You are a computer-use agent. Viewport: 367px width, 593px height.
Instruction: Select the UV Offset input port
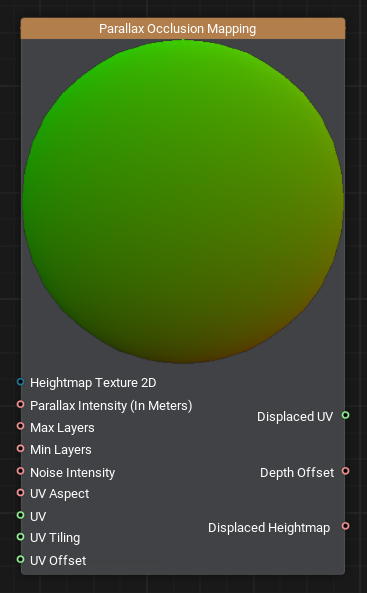point(20,559)
